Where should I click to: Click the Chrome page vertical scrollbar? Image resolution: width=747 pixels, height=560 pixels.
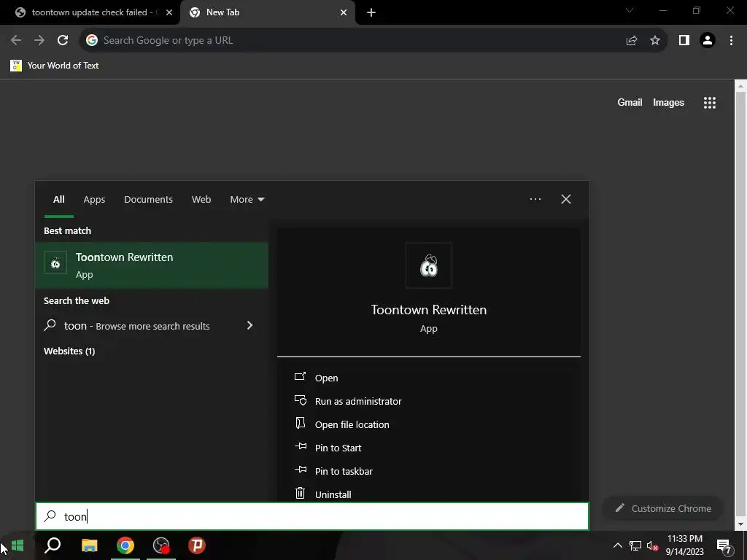click(x=740, y=305)
